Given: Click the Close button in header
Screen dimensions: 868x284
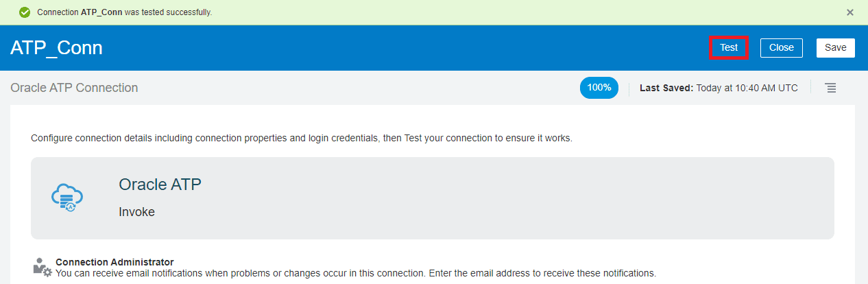Looking at the screenshot, I should coord(781,48).
